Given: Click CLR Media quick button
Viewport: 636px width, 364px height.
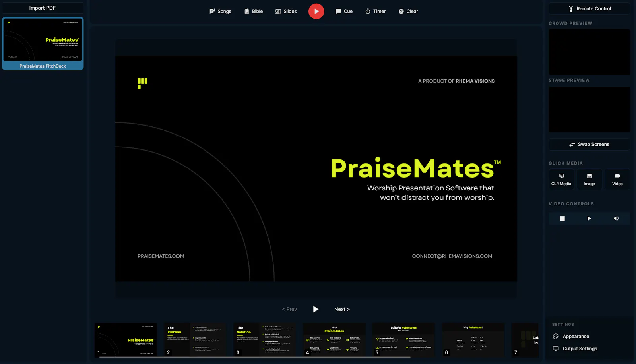Looking at the screenshot, I should (561, 179).
